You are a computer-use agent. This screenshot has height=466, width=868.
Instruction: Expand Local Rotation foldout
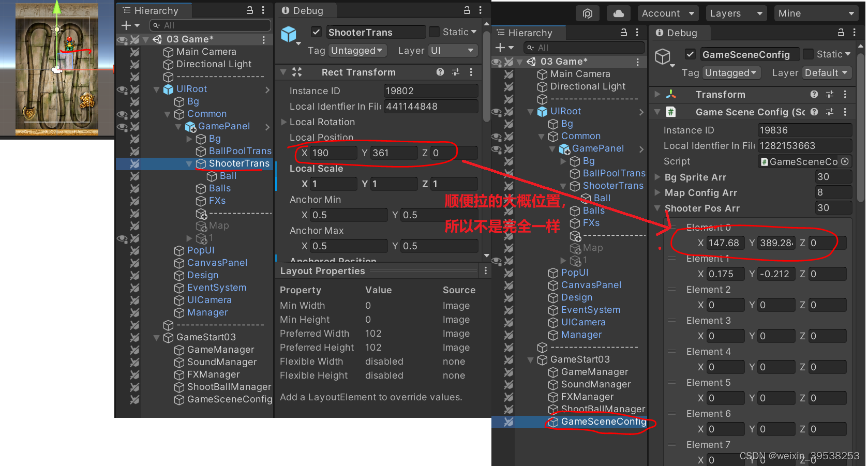(283, 122)
